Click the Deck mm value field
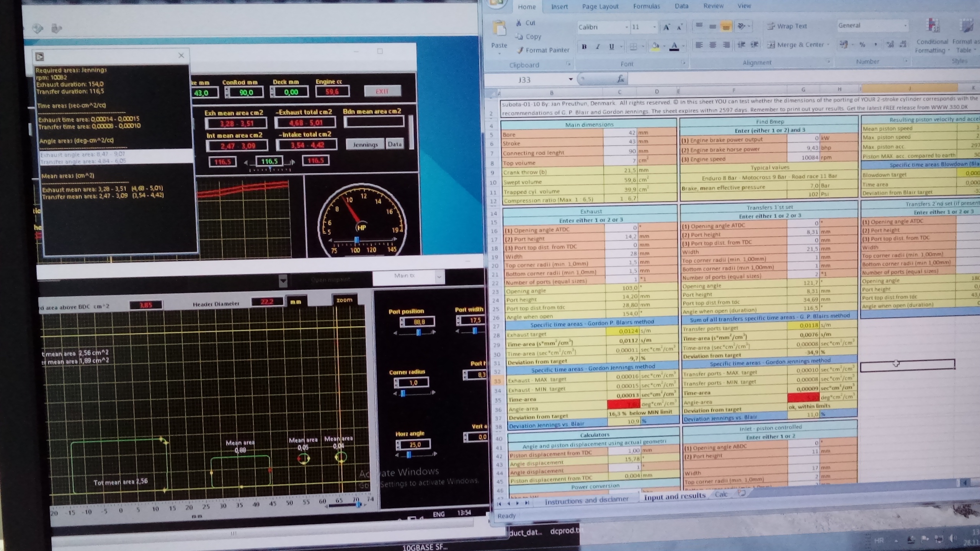The width and height of the screenshot is (980, 551). pos(291,92)
